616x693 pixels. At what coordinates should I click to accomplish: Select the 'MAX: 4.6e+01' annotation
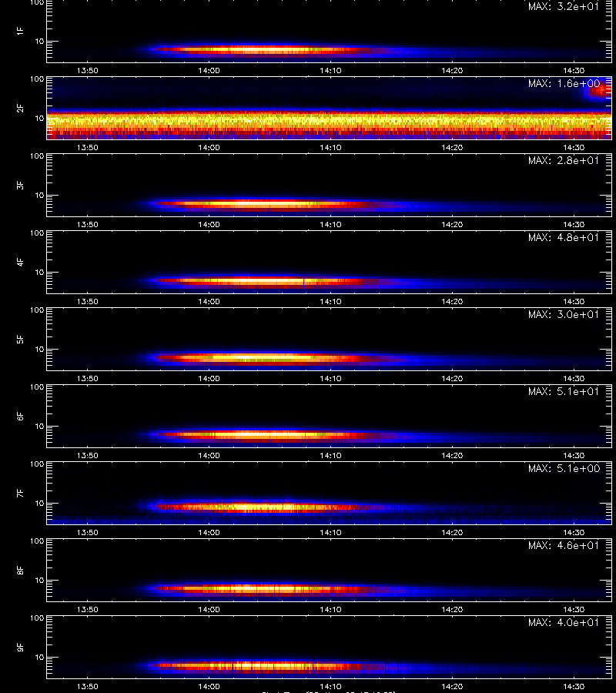click(x=564, y=545)
